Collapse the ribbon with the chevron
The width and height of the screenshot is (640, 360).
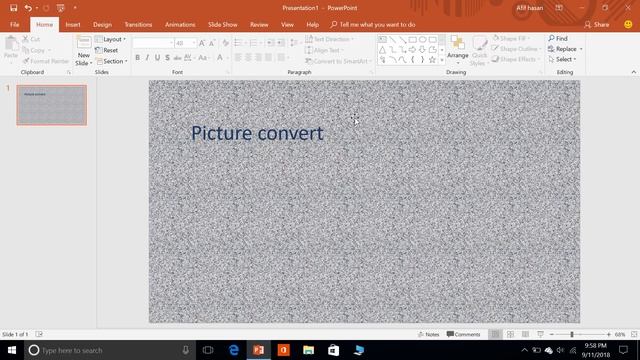[633, 72]
